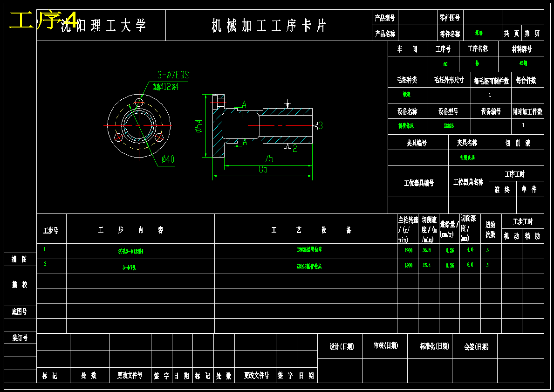Click the 工步工时 column header

click(523, 221)
